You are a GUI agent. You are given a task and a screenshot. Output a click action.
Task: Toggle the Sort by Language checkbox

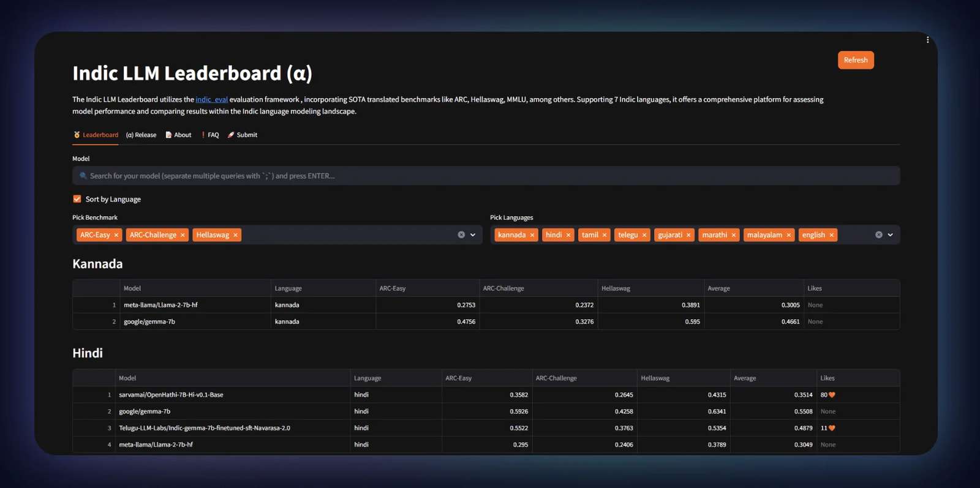(77, 199)
